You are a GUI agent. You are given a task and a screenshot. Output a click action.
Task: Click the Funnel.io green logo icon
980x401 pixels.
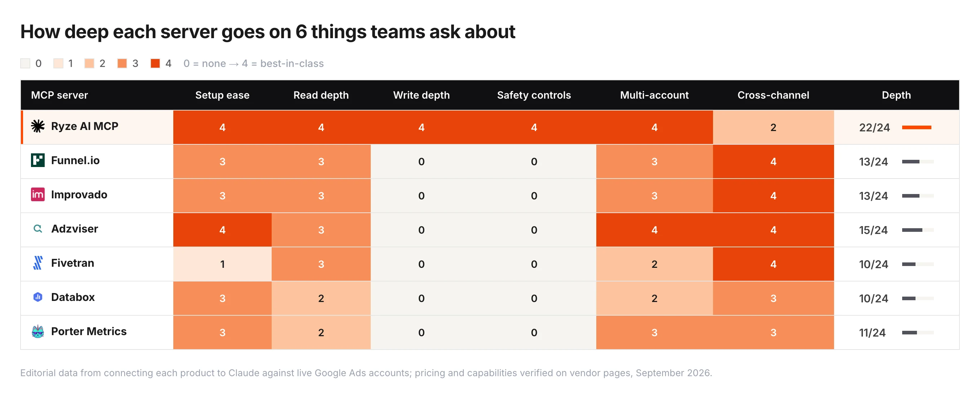[38, 161]
